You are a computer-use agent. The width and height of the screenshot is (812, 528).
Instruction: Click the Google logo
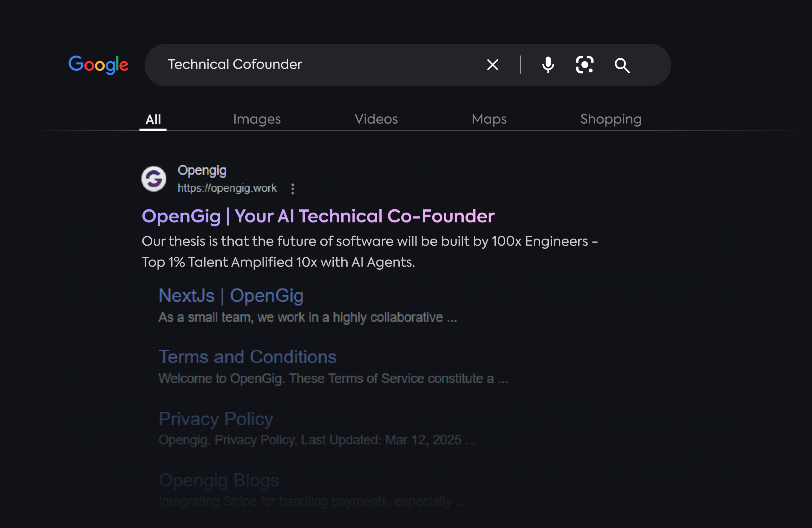pos(98,64)
